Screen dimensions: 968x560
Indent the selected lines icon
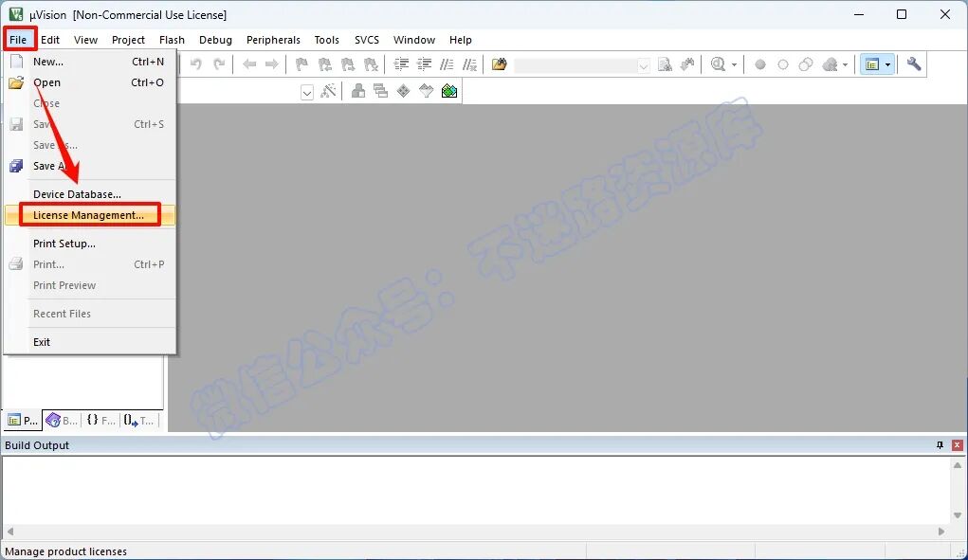tap(401, 64)
